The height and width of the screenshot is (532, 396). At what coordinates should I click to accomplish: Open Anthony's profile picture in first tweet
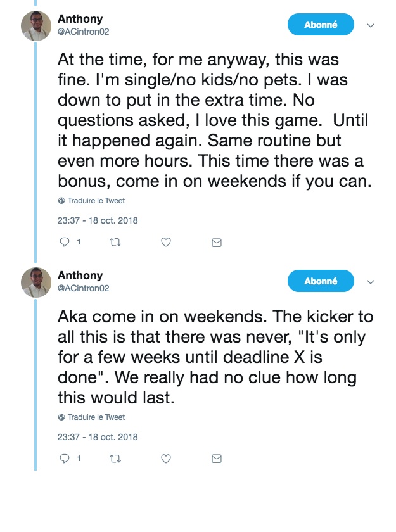36,26
